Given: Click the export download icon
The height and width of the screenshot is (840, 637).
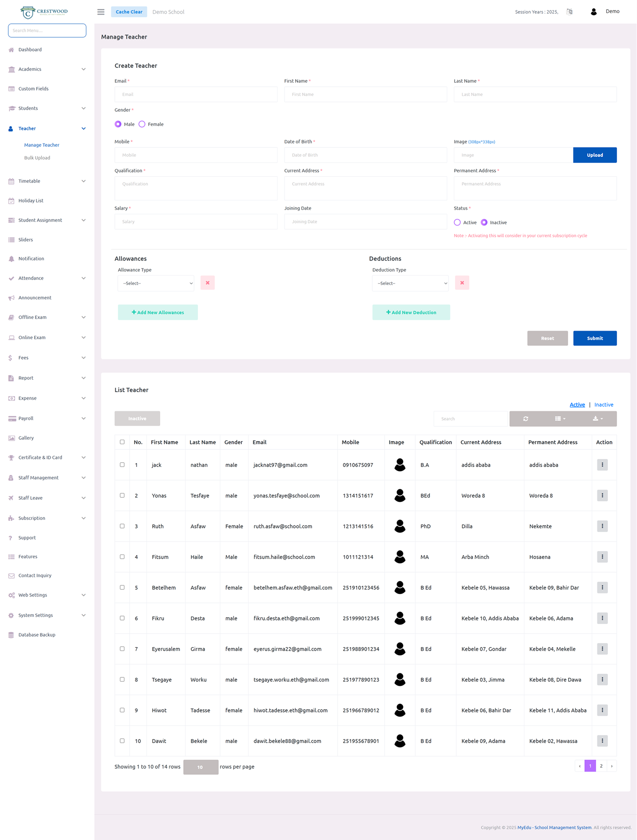Looking at the screenshot, I should click(597, 419).
